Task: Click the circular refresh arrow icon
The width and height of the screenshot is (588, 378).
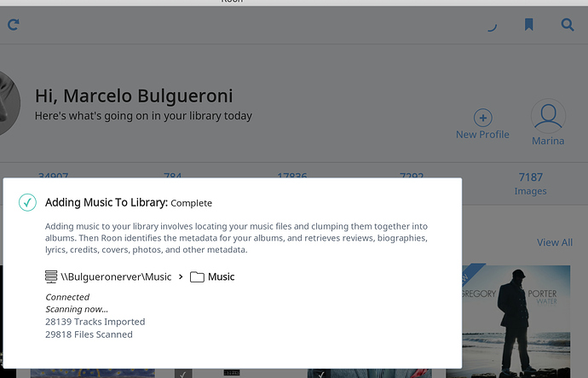Action: point(13,25)
